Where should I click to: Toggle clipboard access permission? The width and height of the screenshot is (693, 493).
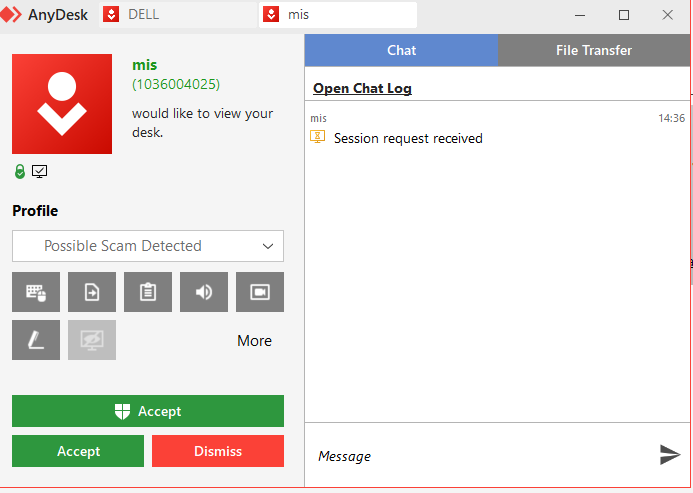(x=148, y=292)
